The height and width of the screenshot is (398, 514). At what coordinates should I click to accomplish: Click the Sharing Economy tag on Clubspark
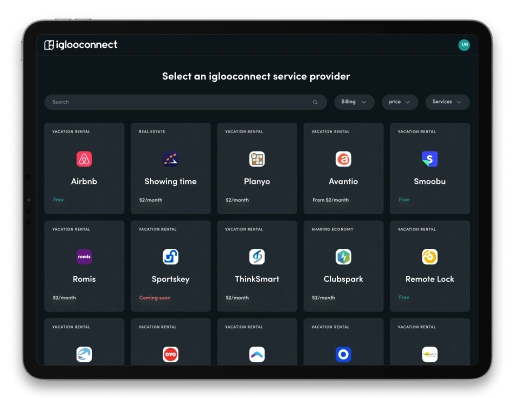tap(332, 229)
